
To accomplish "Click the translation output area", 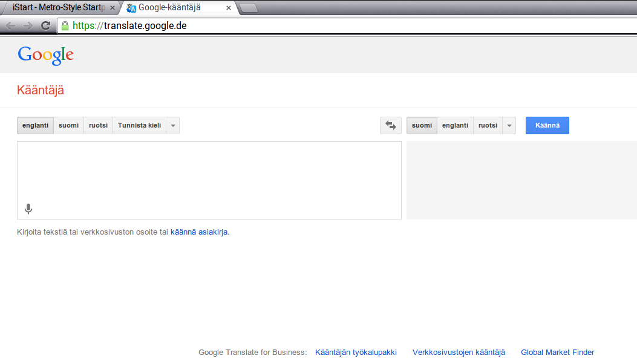I will tap(521, 180).
